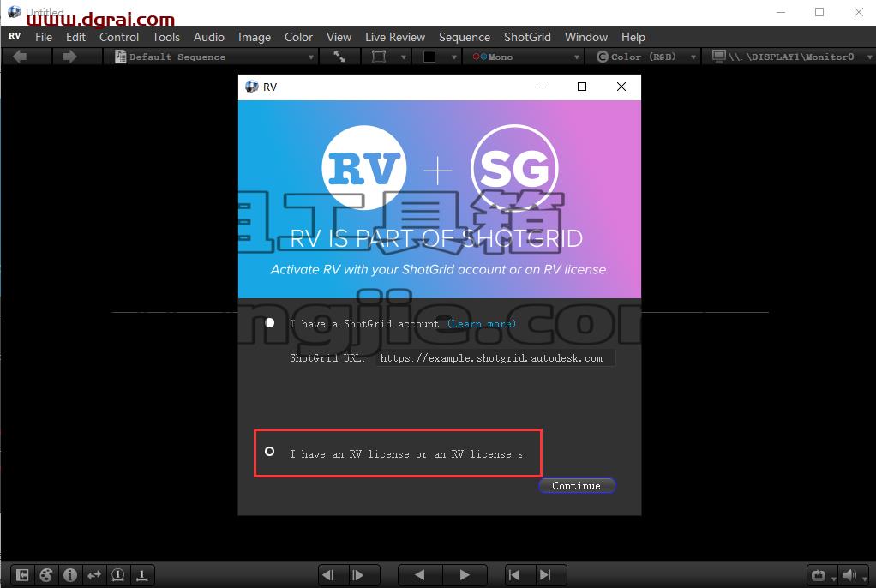Minimize the RV activation dialog
This screenshot has height=588, width=876.
click(543, 87)
